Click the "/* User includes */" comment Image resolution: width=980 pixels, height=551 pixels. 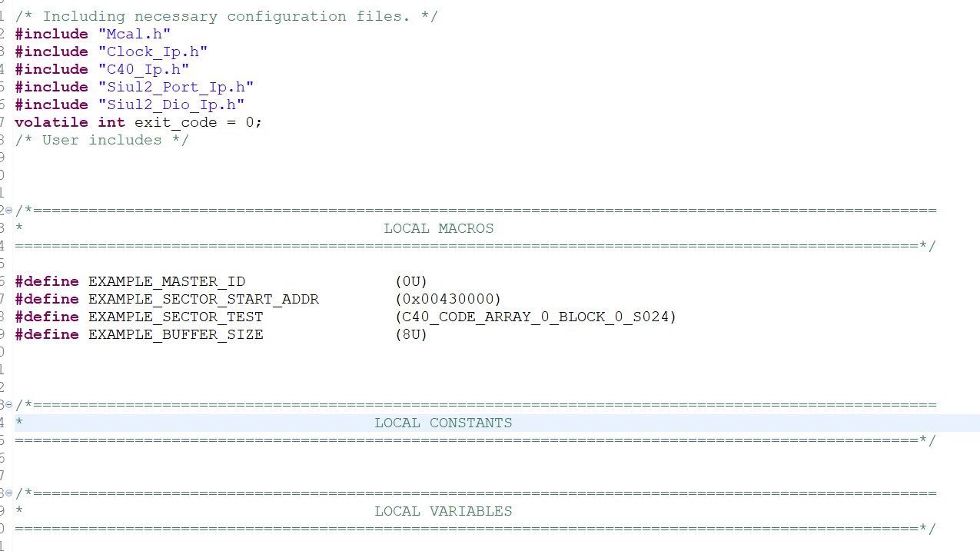point(101,140)
